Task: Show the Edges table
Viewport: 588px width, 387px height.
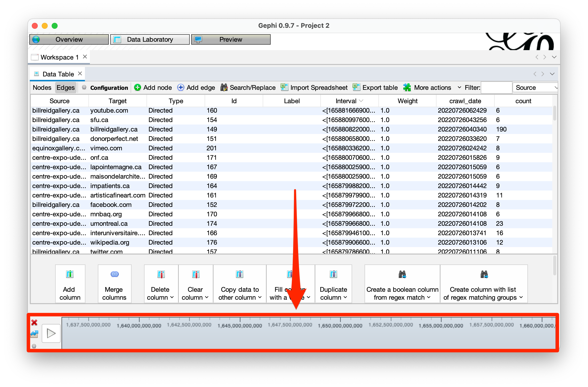Action: click(x=66, y=88)
